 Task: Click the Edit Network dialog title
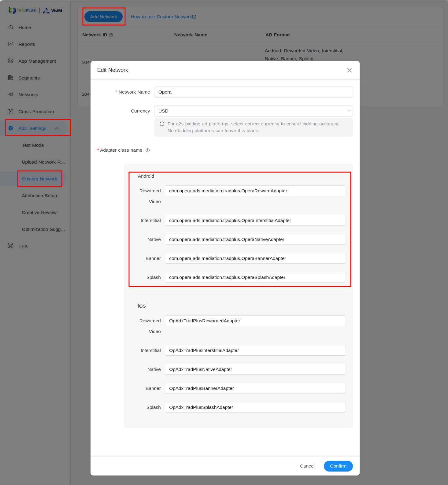[113, 70]
